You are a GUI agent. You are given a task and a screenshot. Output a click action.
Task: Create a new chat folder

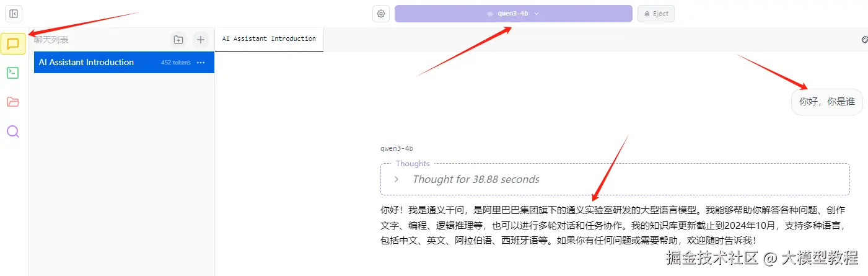(178, 40)
